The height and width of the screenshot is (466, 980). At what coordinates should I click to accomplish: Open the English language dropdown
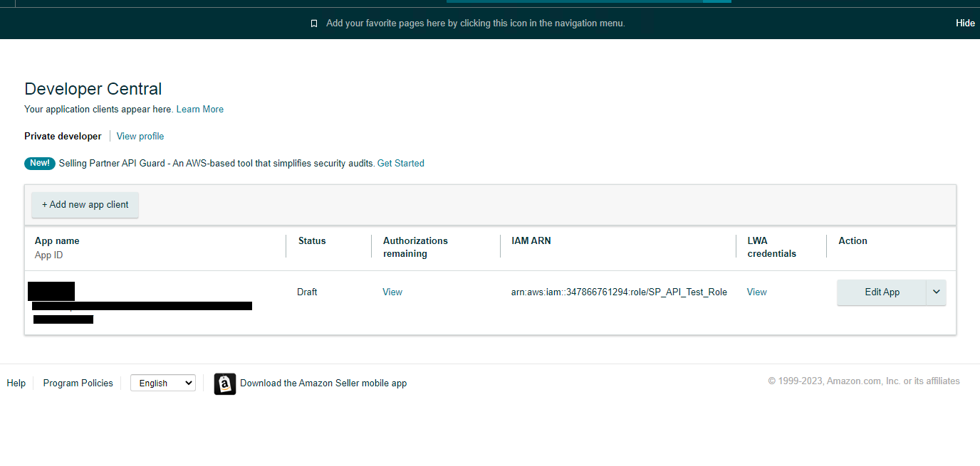163,383
